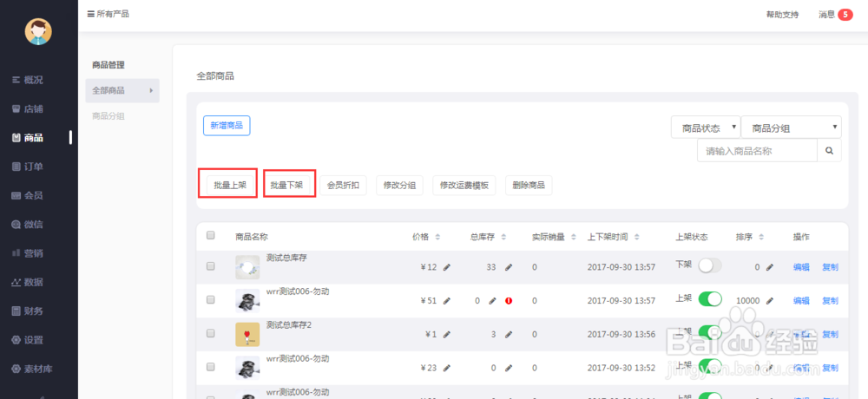Sort by 实际销量 column arrows
Viewport: 868px width, 399px height.
pyautogui.click(x=574, y=238)
